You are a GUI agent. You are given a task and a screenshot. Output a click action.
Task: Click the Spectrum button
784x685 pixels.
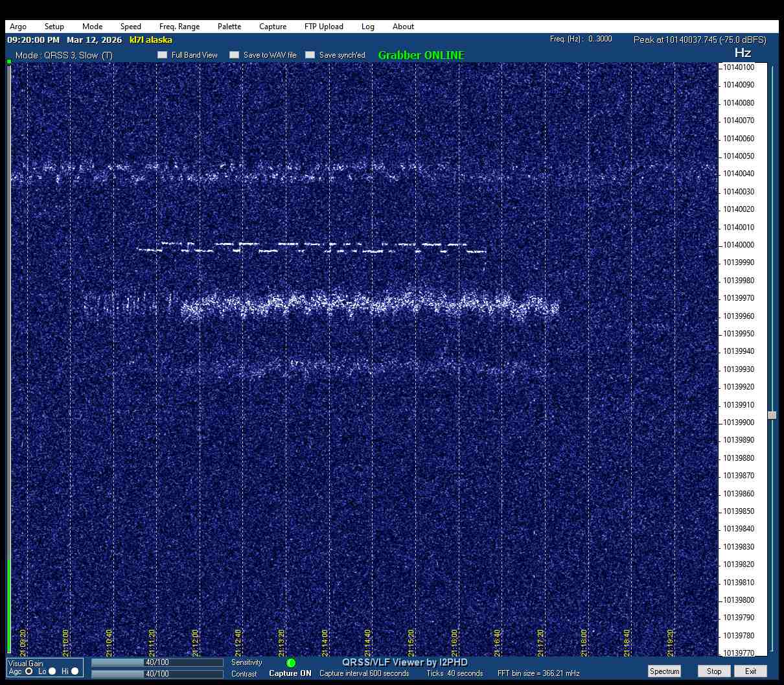pos(664,671)
